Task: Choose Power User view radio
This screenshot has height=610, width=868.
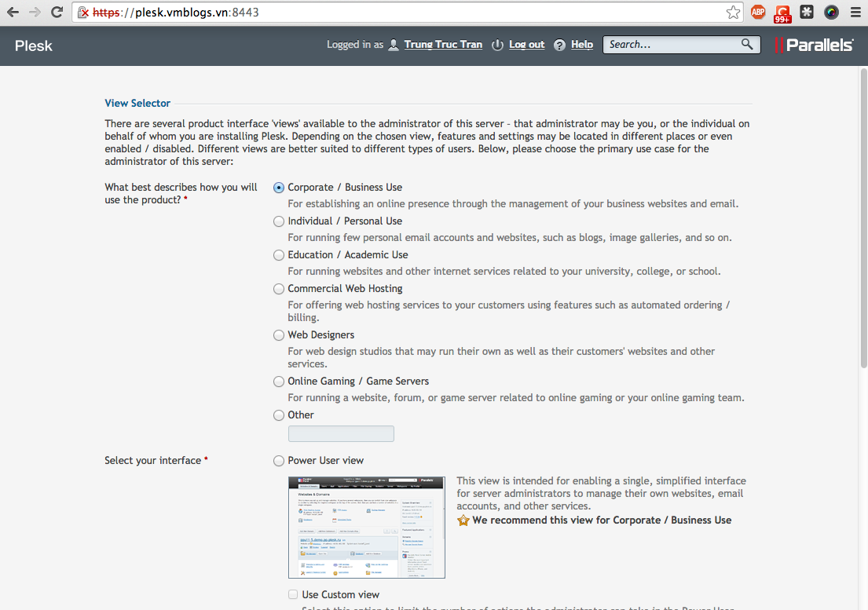Action: [279, 461]
